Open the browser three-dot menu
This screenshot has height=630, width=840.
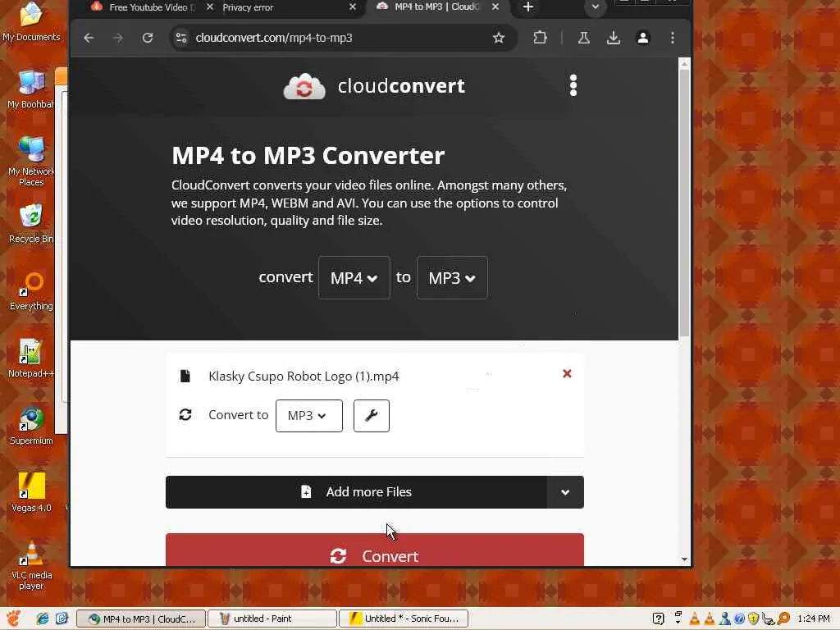673,38
